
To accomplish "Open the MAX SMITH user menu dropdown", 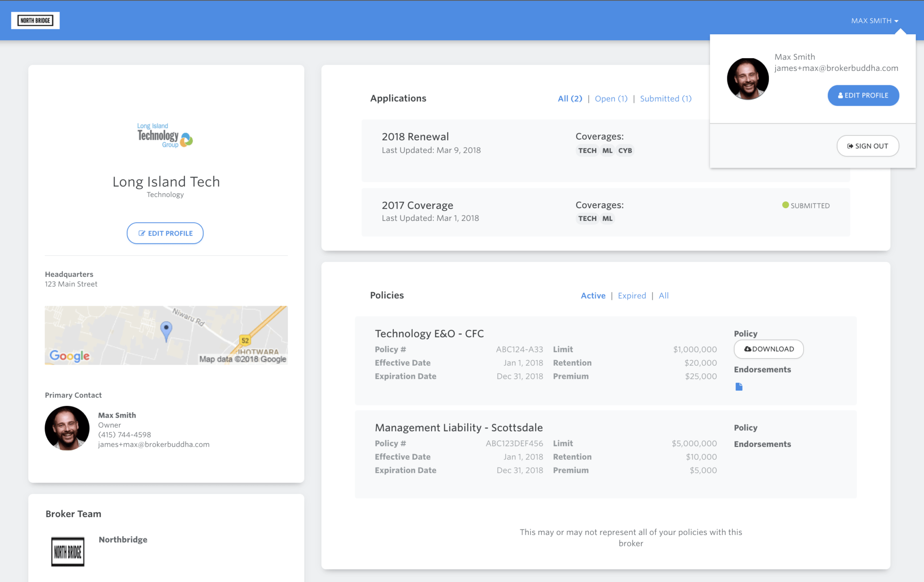I will (x=874, y=21).
